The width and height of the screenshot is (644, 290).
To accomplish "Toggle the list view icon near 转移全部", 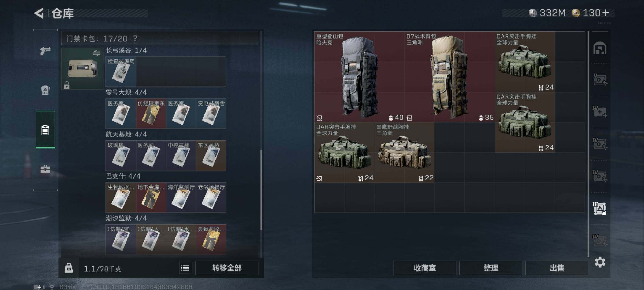I will point(185,268).
